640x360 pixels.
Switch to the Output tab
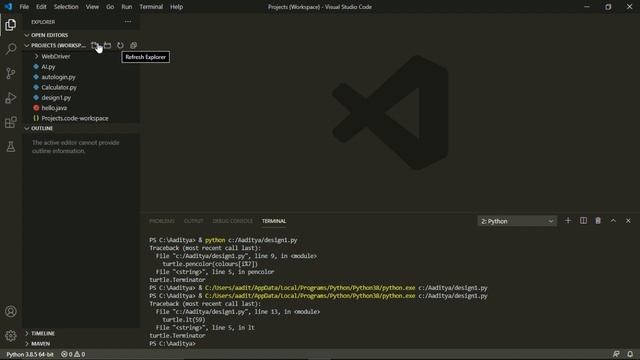[193, 221]
